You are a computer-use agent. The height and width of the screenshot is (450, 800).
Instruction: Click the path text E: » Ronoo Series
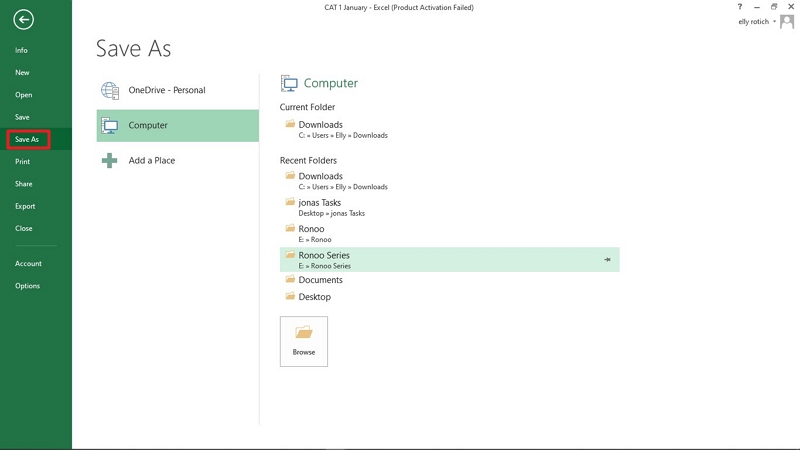pos(324,266)
